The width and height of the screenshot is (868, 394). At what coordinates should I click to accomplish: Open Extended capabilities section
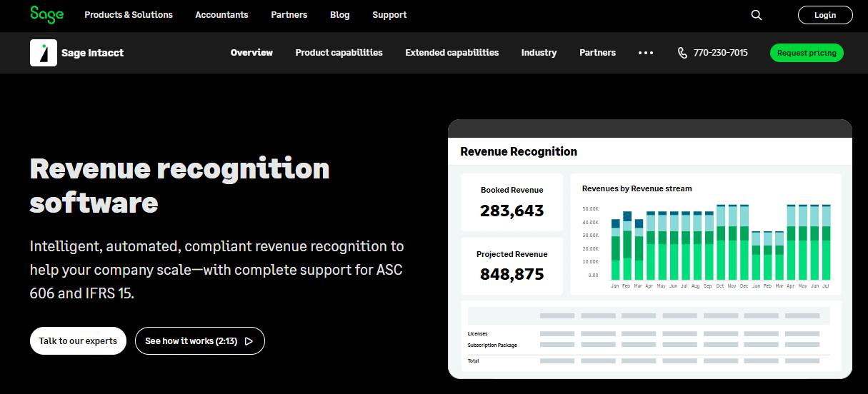click(452, 53)
